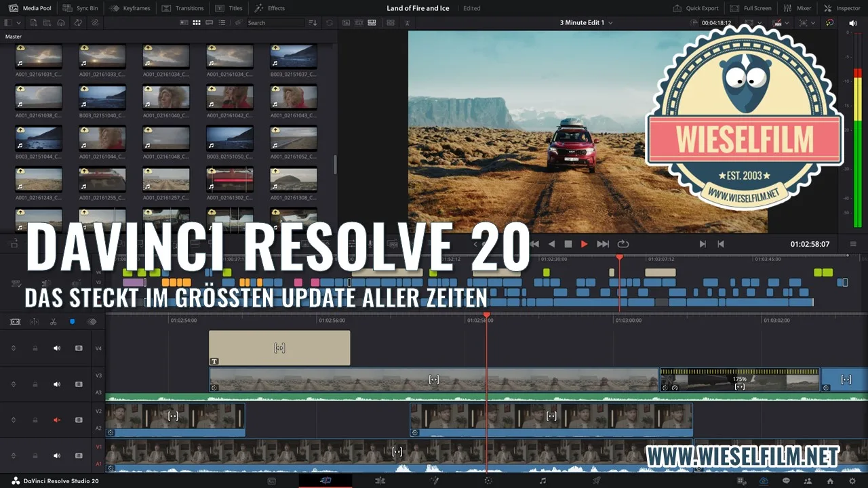
Task: Open the Fusion page wand icon
Action: click(x=435, y=481)
